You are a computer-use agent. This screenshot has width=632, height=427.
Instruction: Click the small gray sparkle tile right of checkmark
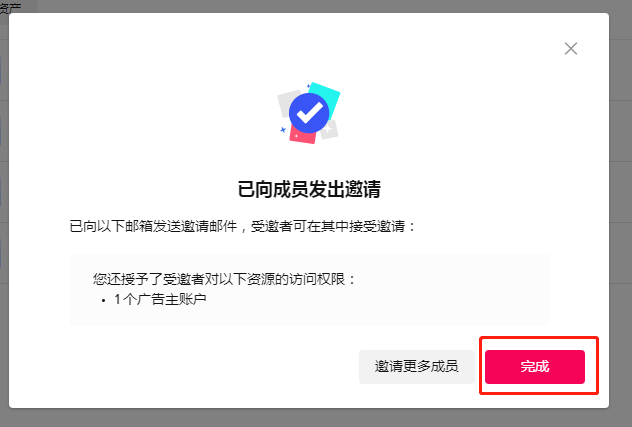coord(330,130)
